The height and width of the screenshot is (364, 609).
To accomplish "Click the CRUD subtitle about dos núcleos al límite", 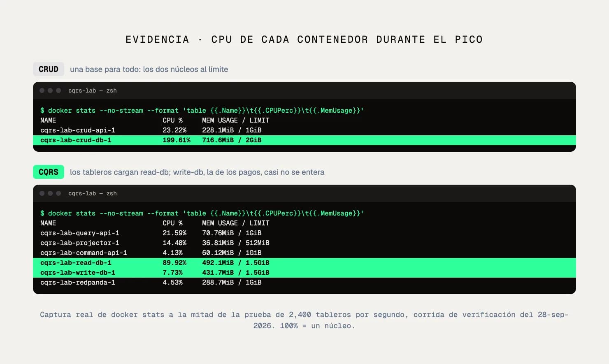I will pyautogui.click(x=149, y=69).
